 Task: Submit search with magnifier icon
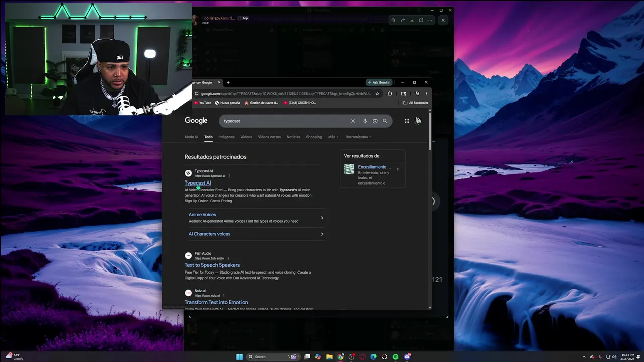click(385, 121)
